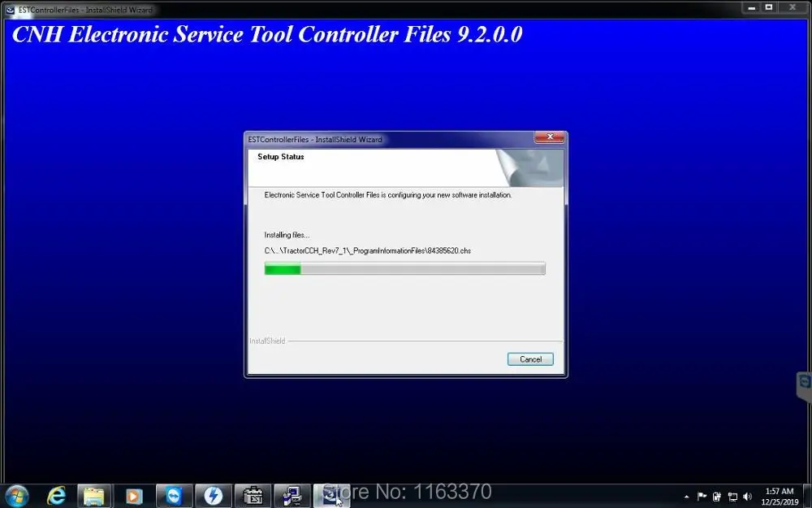
Task: Launch Internet Explorer from taskbar
Action: (56, 496)
